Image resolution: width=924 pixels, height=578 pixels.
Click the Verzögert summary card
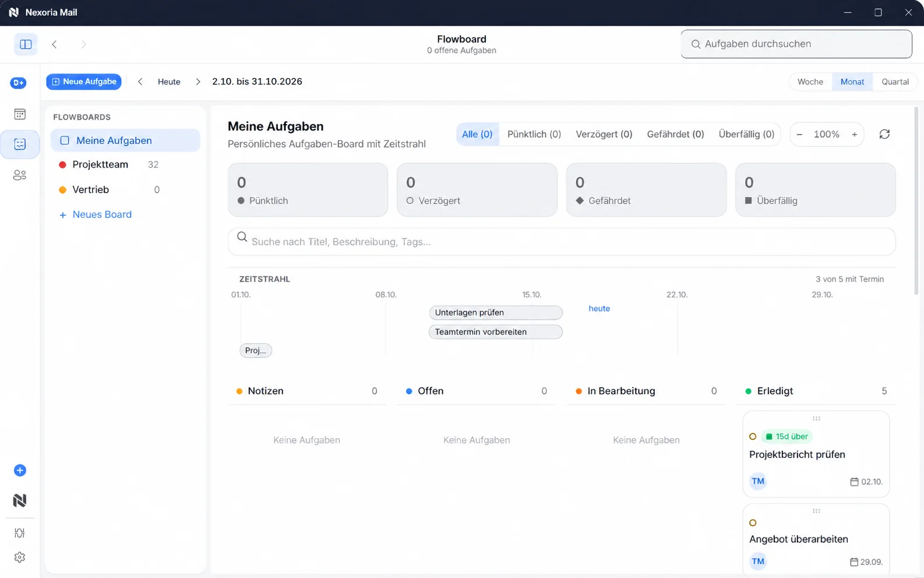click(x=477, y=190)
